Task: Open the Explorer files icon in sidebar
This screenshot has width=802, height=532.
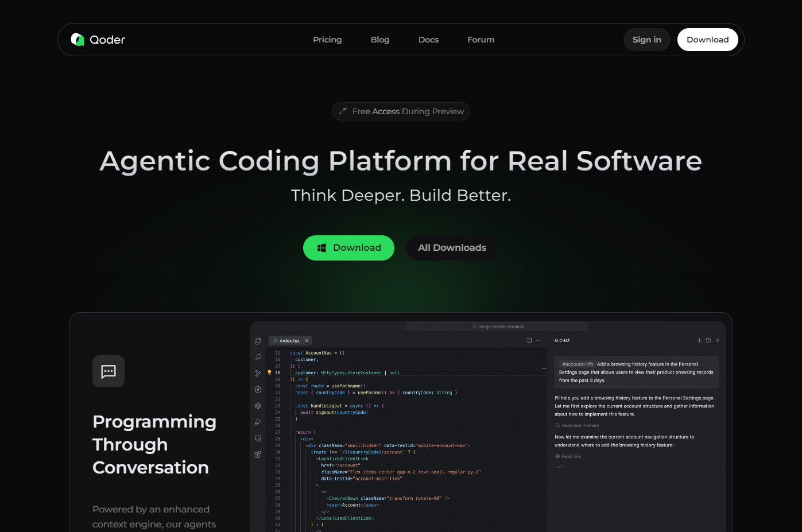Action: coord(258,341)
